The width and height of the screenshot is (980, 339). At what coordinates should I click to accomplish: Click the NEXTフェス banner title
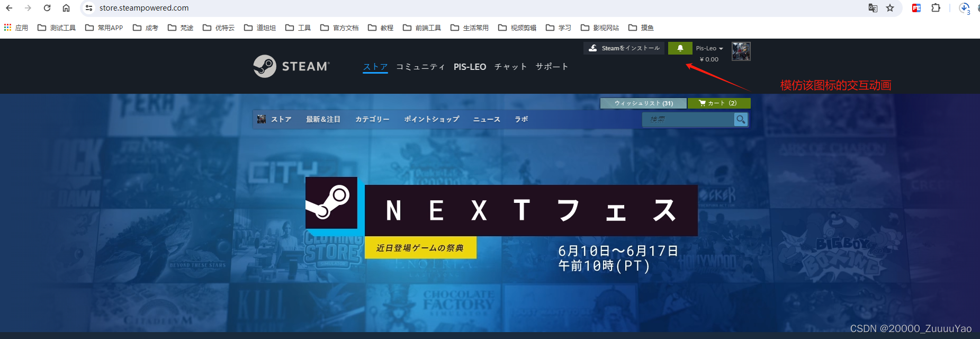coord(531,210)
